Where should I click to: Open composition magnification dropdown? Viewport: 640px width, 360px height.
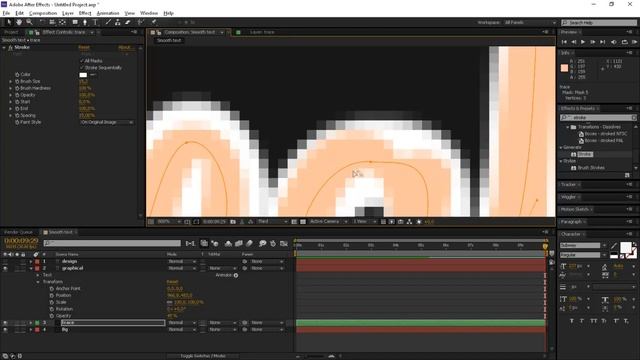pos(169,222)
